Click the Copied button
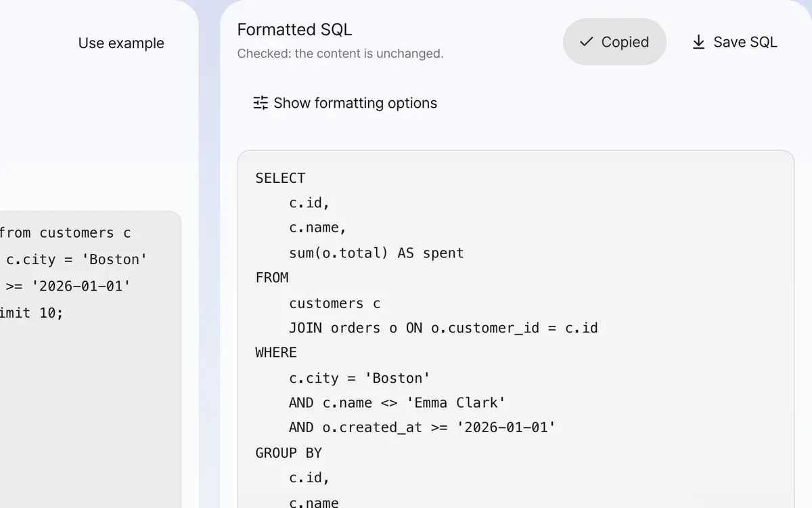Screen dimensions: 812x508 [x=614, y=42]
